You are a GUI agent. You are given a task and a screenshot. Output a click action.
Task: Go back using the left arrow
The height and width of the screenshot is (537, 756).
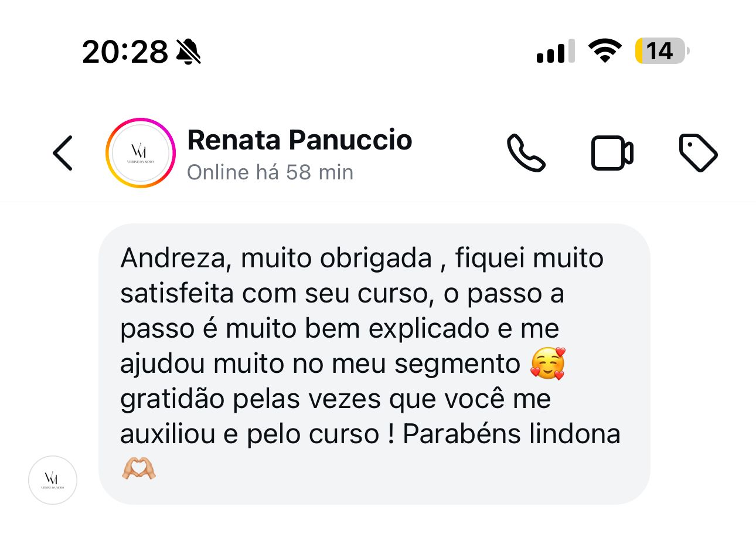point(63,153)
